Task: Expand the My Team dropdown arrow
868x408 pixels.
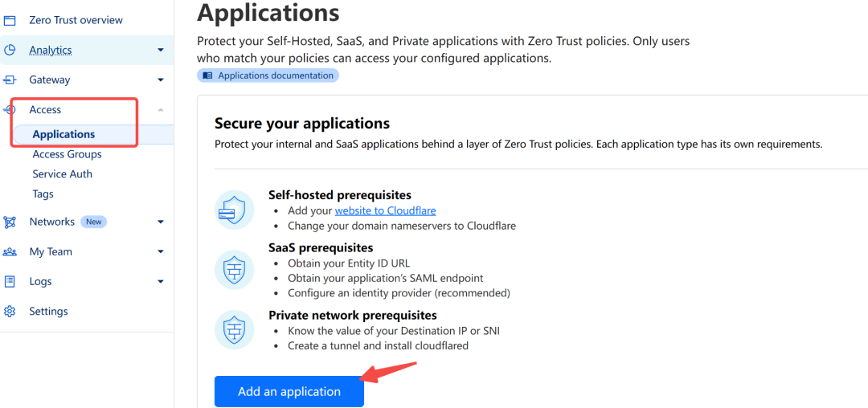Action: pyautogui.click(x=161, y=252)
